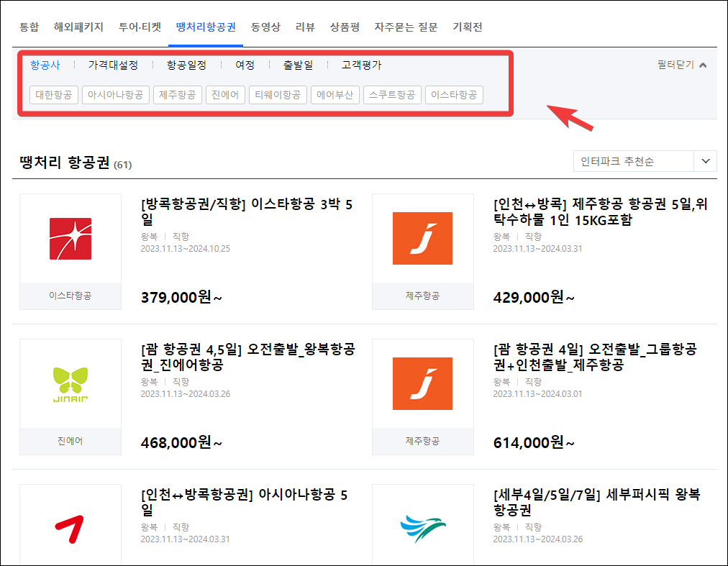
Task: Open the 인터파크 추천순 sort dropdown
Action: click(645, 161)
